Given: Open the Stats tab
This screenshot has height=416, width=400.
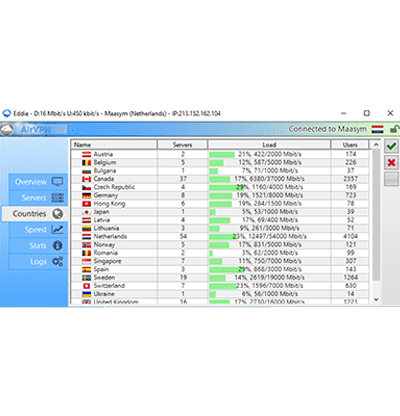Looking at the screenshot, I should 38,246.
